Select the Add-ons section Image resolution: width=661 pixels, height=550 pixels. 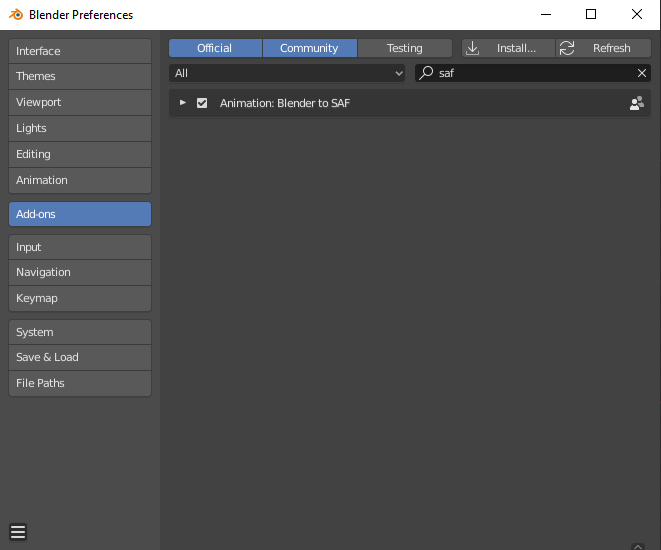click(x=80, y=214)
